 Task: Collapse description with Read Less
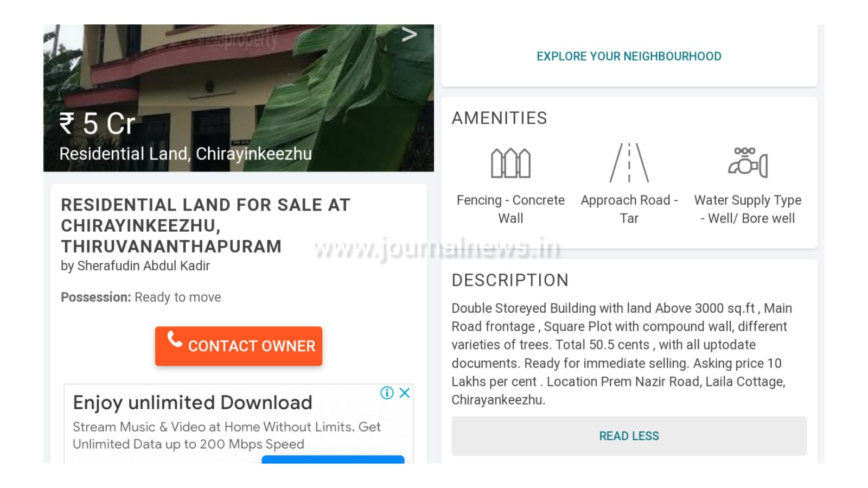(629, 436)
